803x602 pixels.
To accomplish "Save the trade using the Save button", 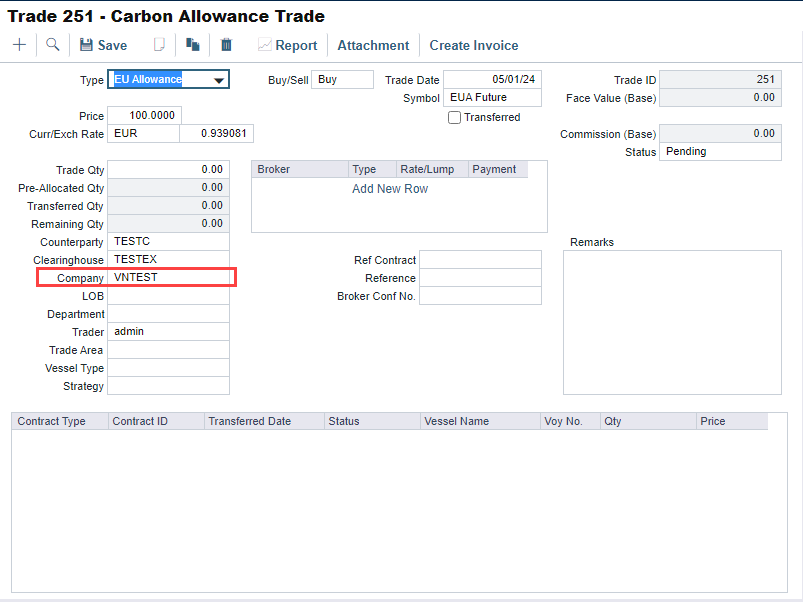I will pos(103,45).
